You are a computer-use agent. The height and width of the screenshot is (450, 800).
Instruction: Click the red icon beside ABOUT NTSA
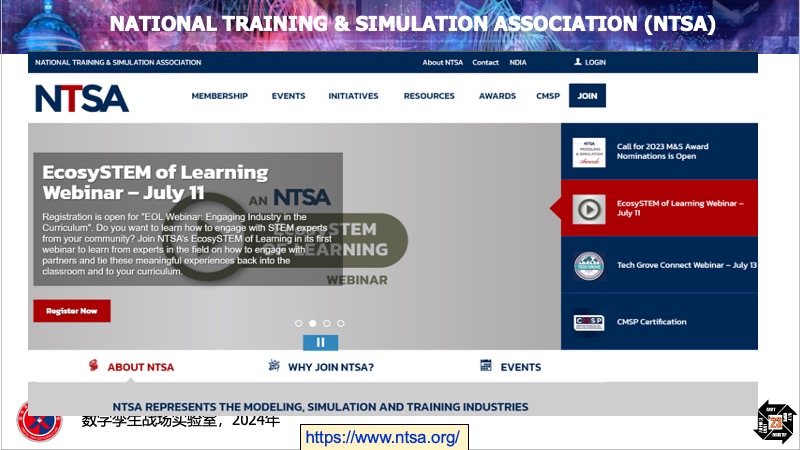[x=93, y=365]
